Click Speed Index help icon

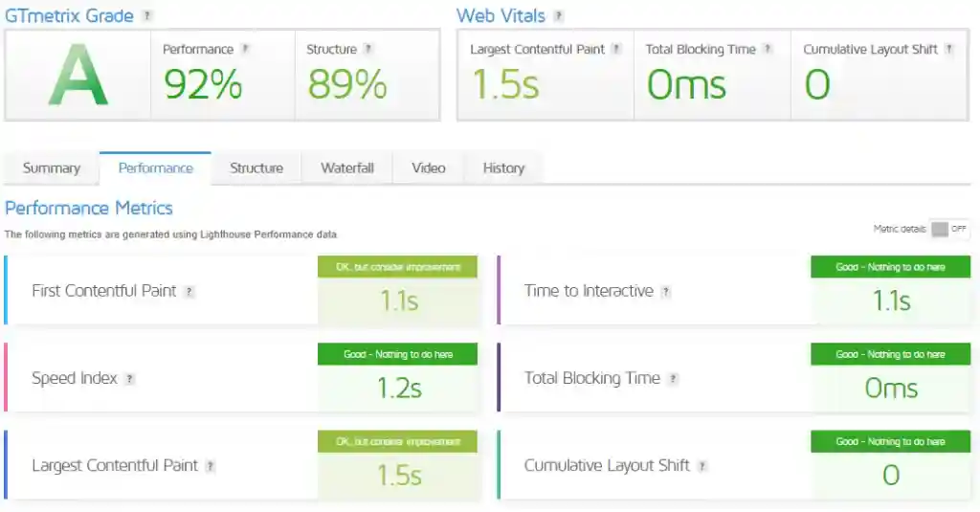tap(130, 379)
